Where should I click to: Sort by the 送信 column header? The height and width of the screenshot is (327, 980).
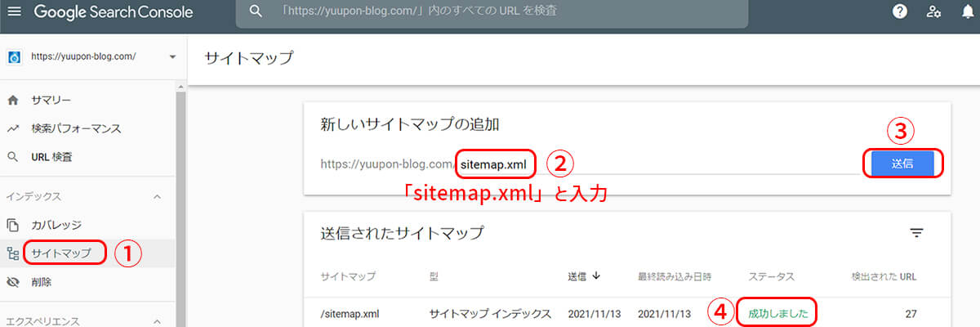click(x=577, y=276)
